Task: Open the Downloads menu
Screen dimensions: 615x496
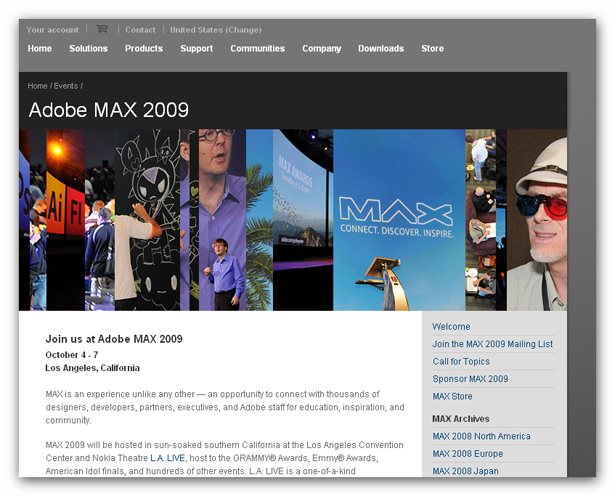Action: coord(381,49)
